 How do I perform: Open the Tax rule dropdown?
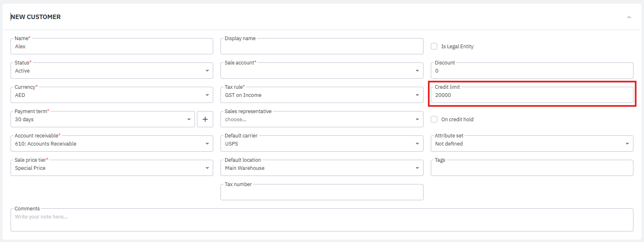322,95
